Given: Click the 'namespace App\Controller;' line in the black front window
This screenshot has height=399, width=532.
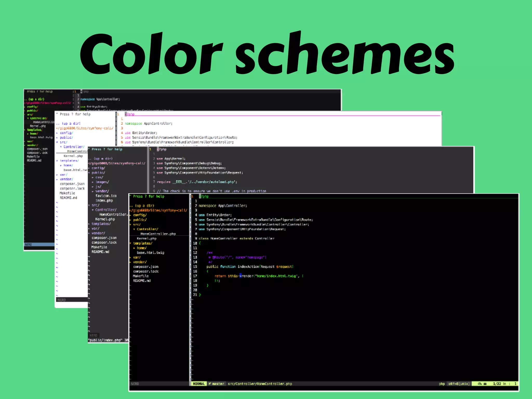Looking at the screenshot, I should (223, 206).
